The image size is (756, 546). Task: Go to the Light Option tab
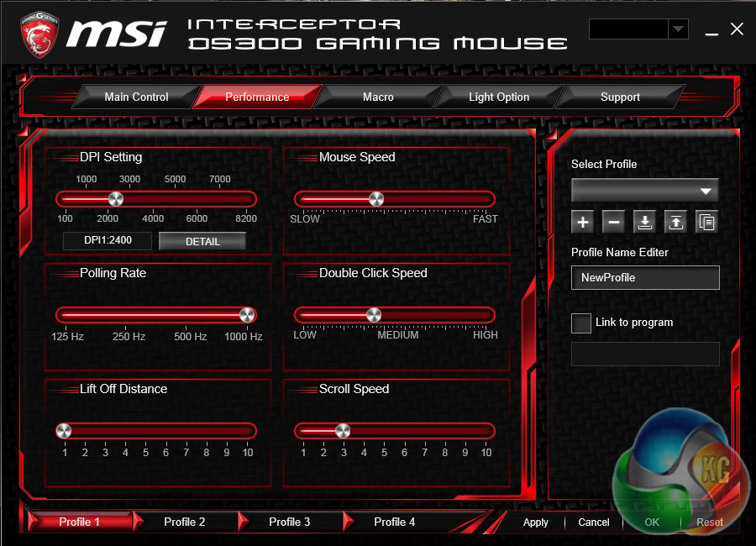tap(499, 97)
